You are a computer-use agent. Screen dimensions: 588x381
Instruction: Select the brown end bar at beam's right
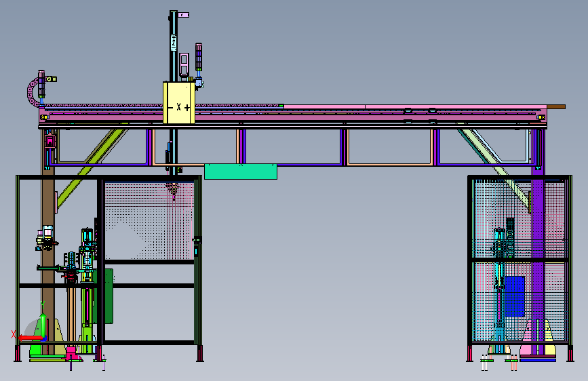click(555, 107)
